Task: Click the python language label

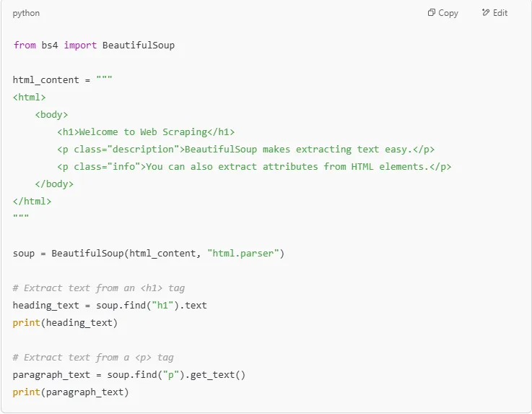Action: (26, 13)
